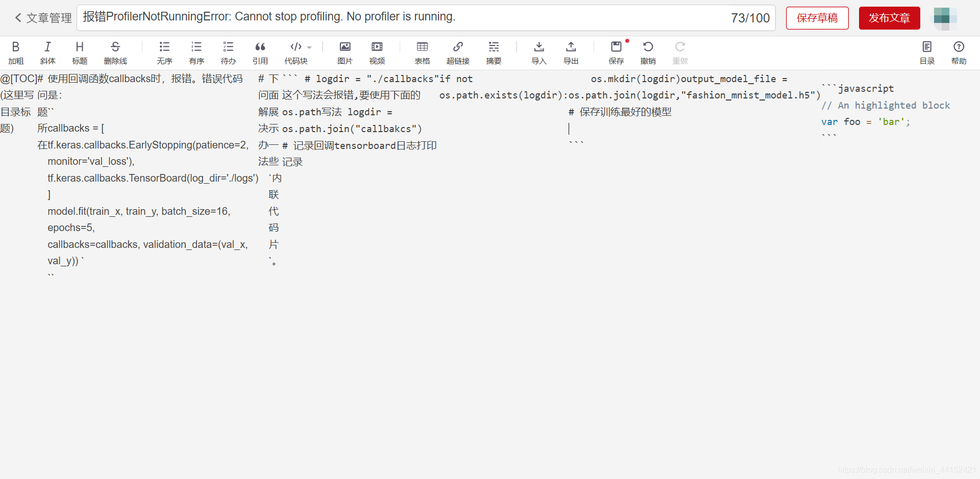Image resolution: width=980 pixels, height=479 pixels.
Task: Open the user avatar menu
Action: [945, 18]
